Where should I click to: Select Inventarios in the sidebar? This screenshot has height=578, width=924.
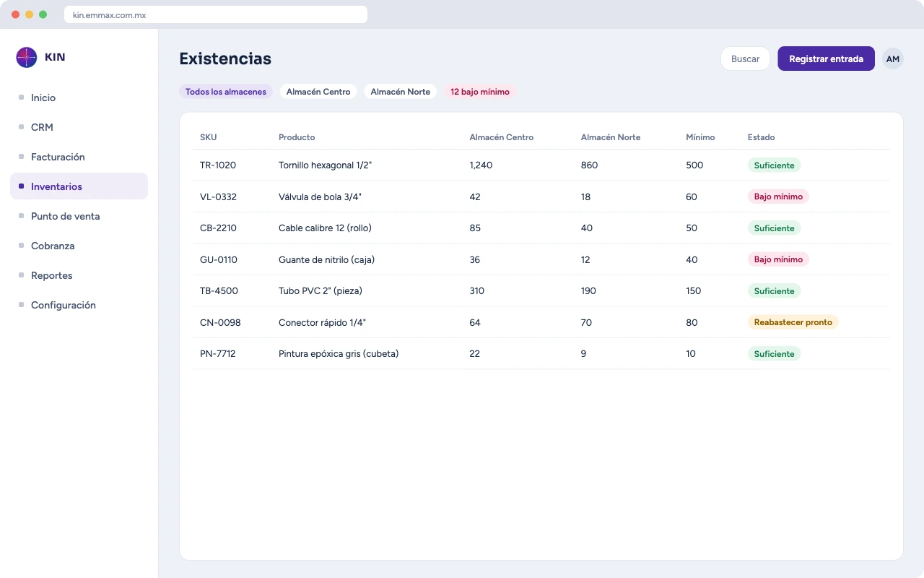click(79, 186)
